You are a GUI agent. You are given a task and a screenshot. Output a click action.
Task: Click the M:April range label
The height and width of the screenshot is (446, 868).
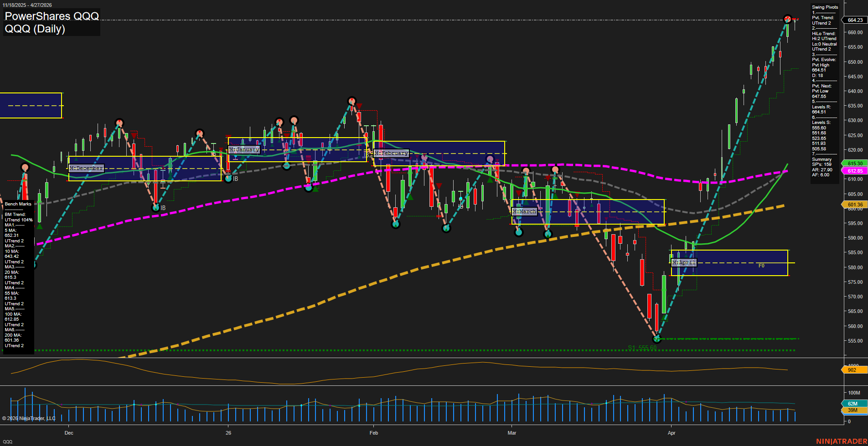coord(684,262)
